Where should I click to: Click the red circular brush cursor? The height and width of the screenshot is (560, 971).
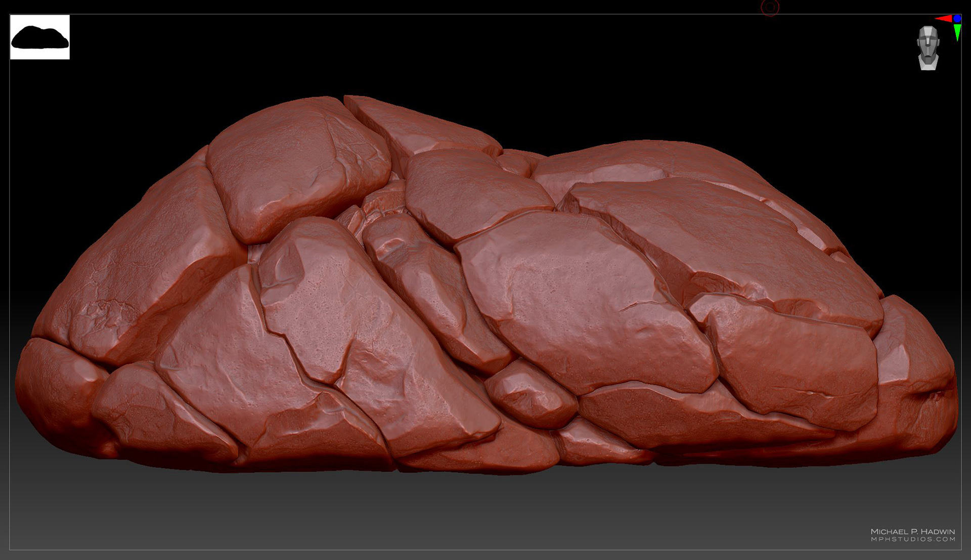click(770, 7)
